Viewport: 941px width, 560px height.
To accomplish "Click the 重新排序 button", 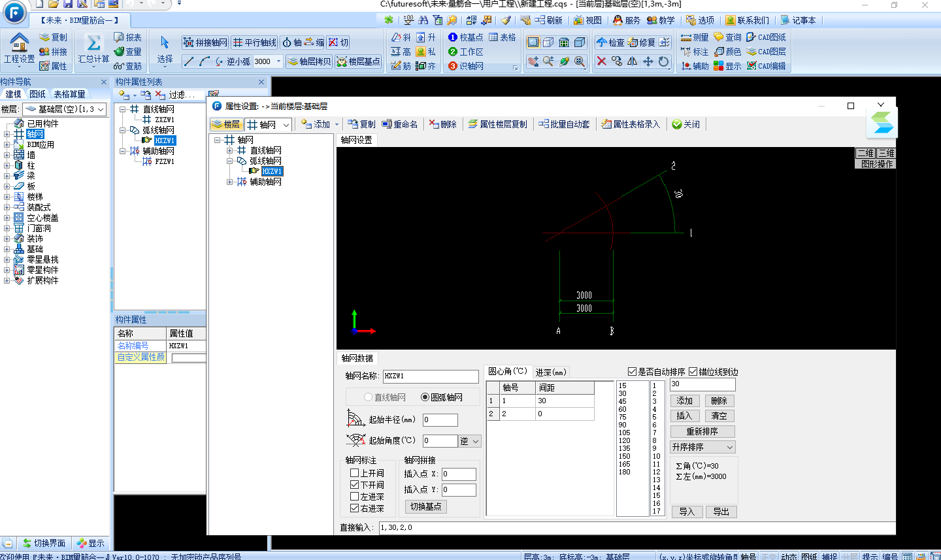I will coord(702,431).
